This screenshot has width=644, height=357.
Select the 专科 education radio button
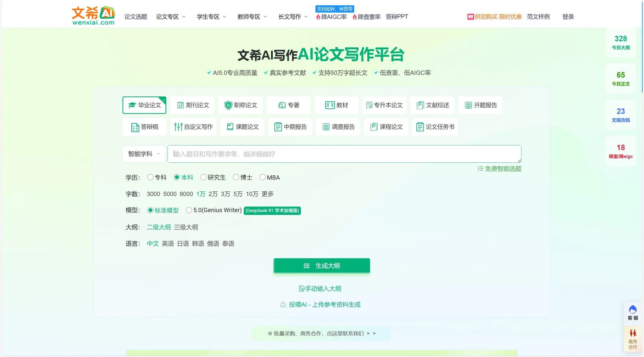150,177
